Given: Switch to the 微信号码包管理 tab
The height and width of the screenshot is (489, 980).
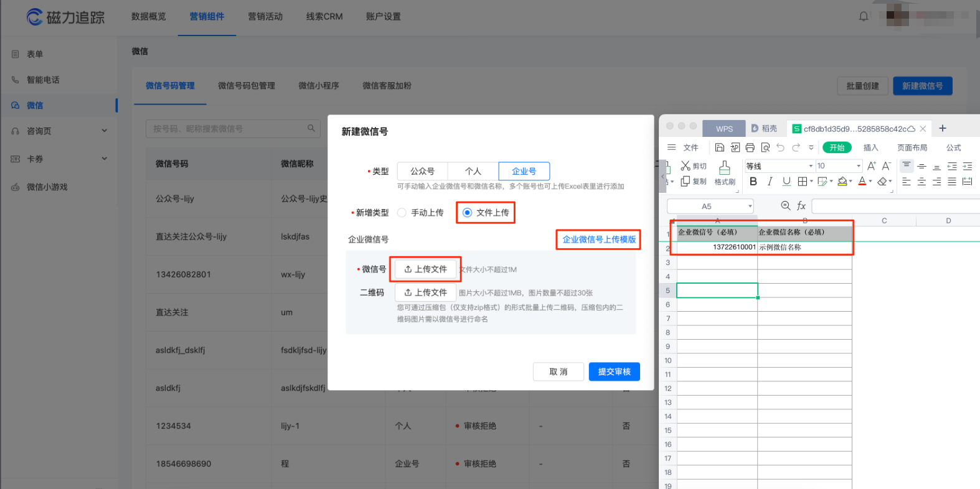Looking at the screenshot, I should (246, 86).
